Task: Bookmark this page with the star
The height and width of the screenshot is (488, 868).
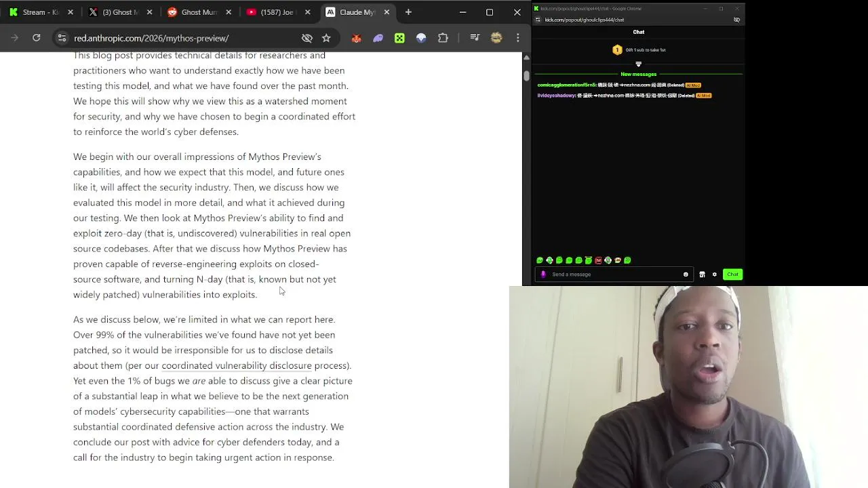Action: click(x=326, y=38)
